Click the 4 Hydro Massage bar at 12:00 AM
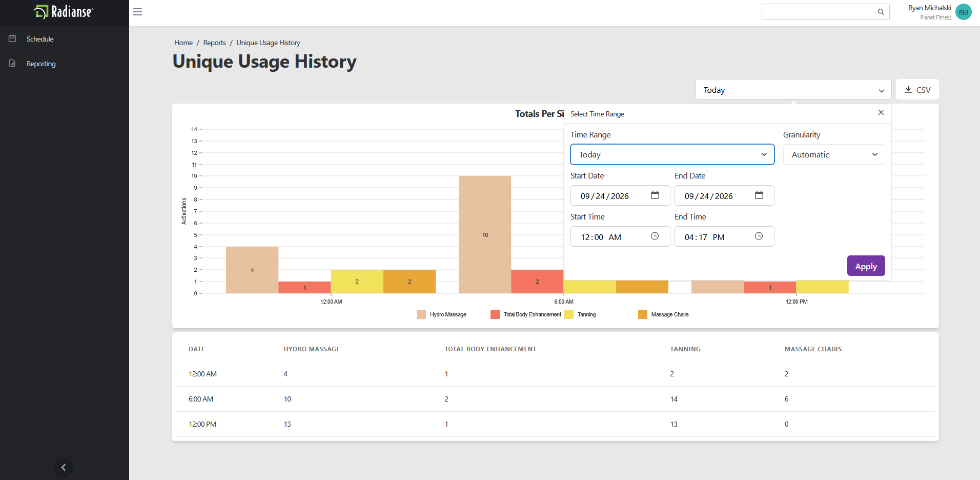The image size is (980, 480). click(x=252, y=270)
